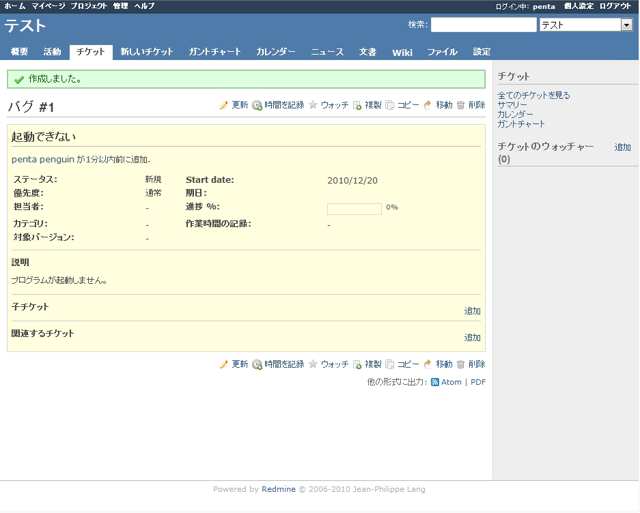The height and width of the screenshot is (513, 640).
Task: Open the 活動 tab
Action: (52, 52)
